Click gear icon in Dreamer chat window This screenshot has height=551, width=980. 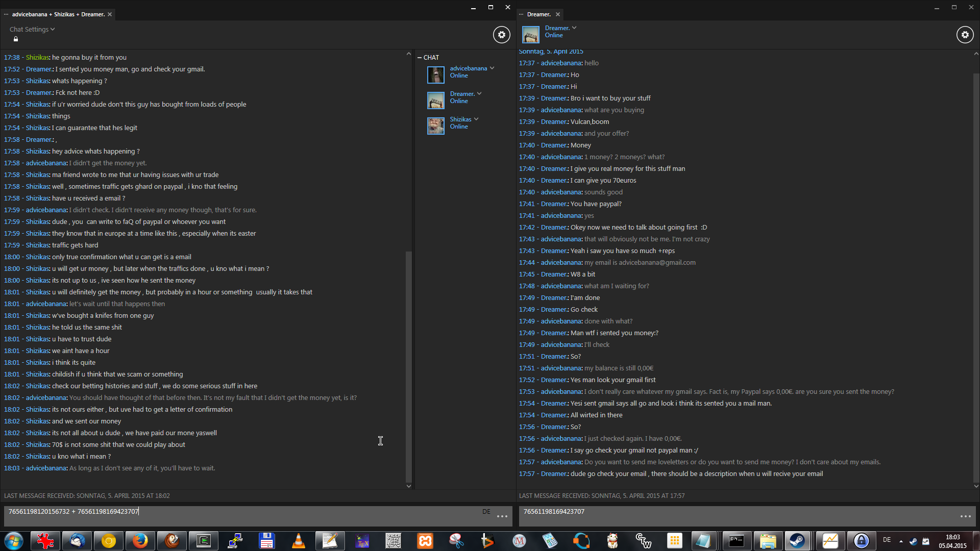point(965,35)
